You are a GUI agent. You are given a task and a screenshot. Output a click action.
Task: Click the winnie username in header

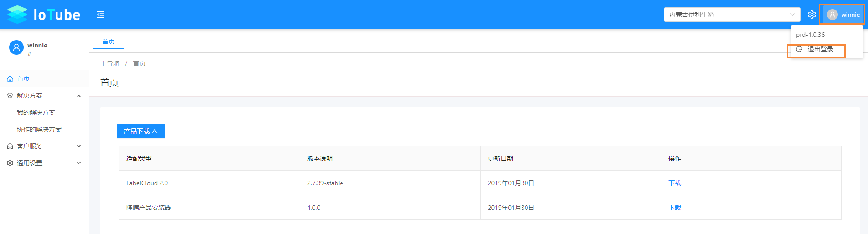(x=851, y=15)
